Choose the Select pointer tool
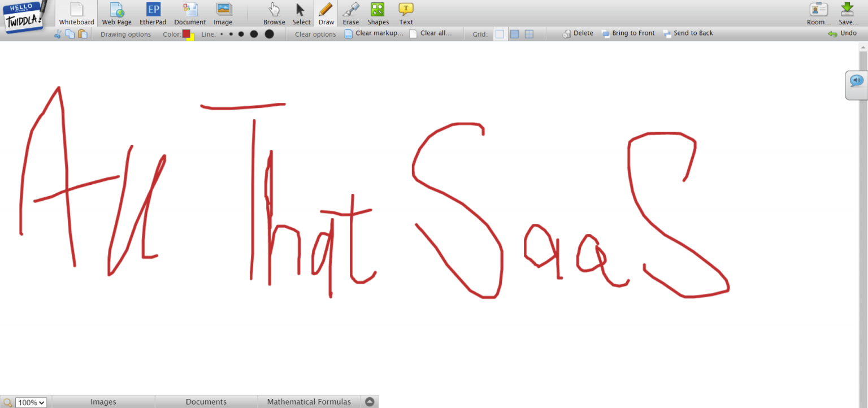868x408 pixels. click(301, 14)
